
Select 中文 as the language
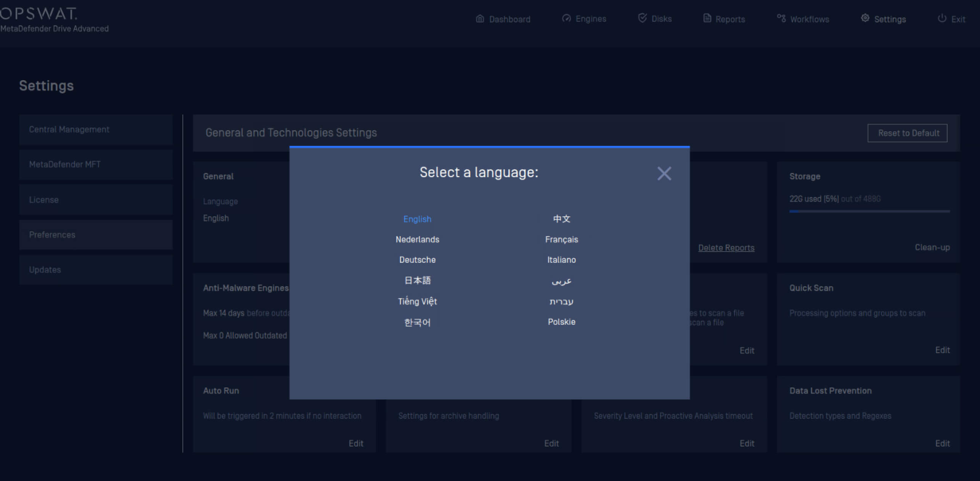click(561, 219)
